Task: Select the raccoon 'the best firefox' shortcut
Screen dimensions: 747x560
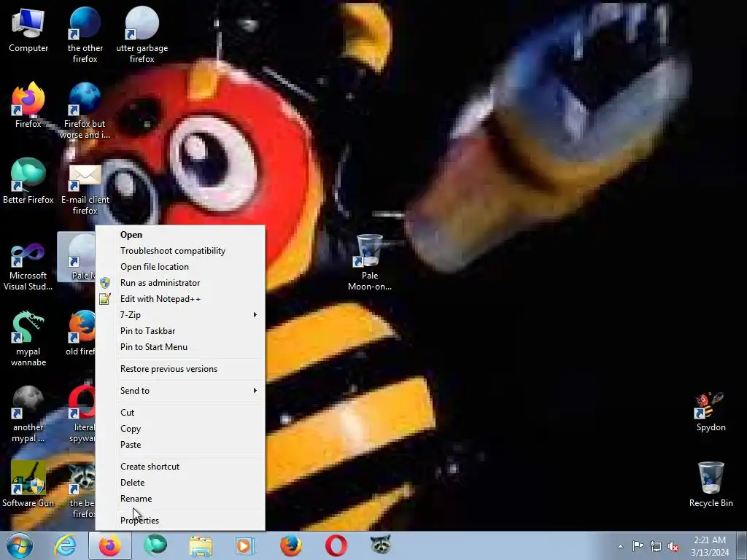Action: tap(82, 491)
